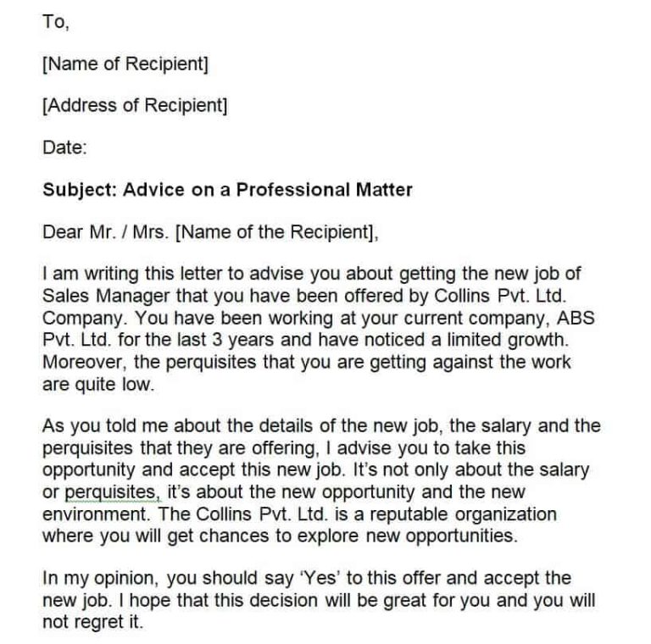Click the 'Dear Mr. / Mrs.' greeting
The height and width of the screenshot is (644, 651).
pyautogui.click(x=106, y=232)
